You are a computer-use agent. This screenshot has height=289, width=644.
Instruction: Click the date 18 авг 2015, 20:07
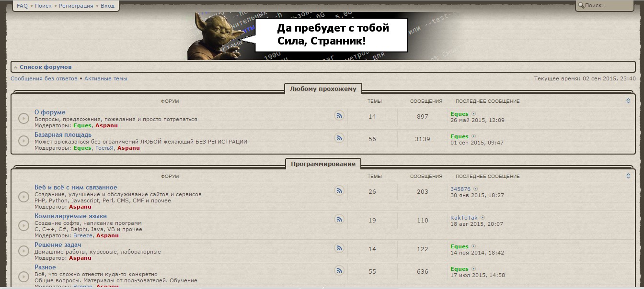[477, 224]
